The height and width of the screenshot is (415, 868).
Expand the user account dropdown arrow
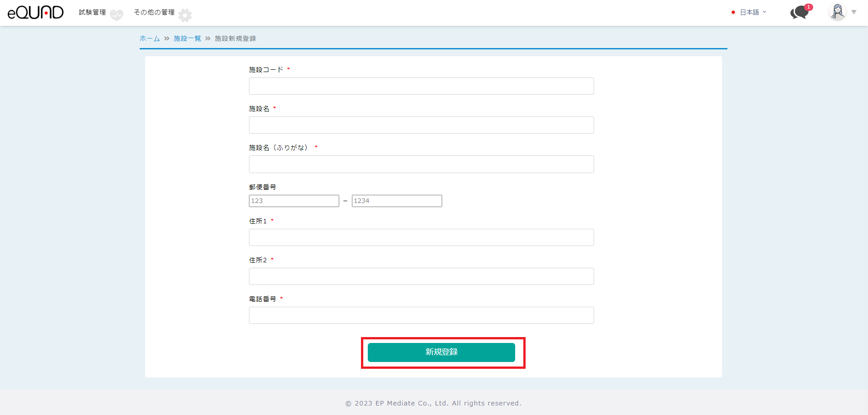click(854, 12)
